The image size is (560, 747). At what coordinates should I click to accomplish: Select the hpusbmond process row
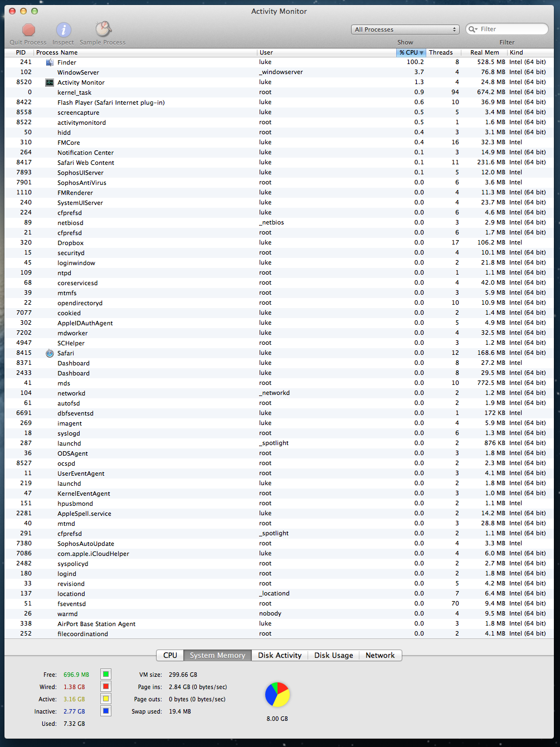point(280,504)
